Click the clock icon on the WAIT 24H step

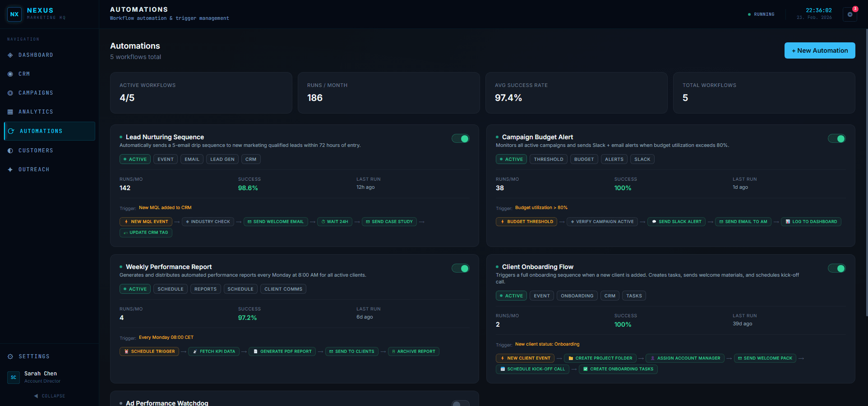(x=323, y=221)
